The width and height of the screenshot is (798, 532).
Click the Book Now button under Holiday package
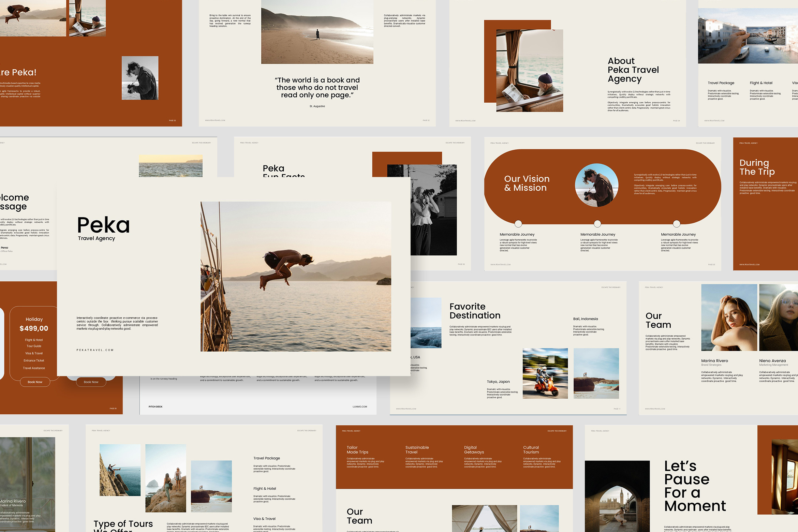click(x=35, y=382)
